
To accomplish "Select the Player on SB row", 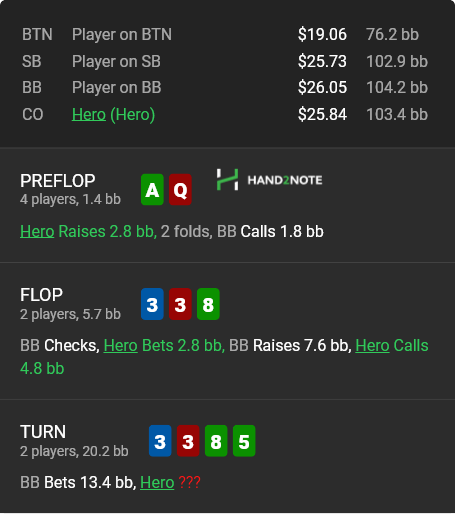I will click(225, 61).
